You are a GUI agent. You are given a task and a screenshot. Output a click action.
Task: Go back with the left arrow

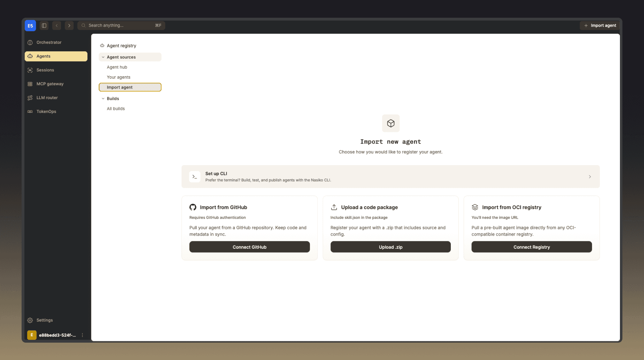click(57, 26)
